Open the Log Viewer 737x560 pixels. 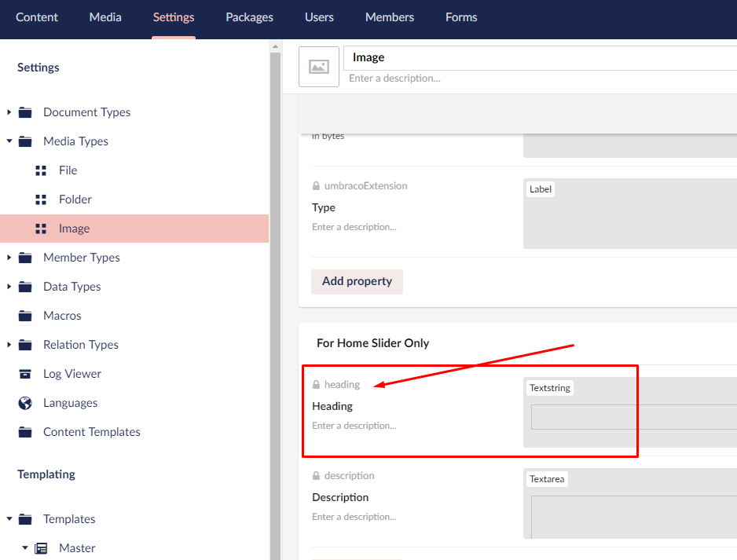(x=72, y=374)
